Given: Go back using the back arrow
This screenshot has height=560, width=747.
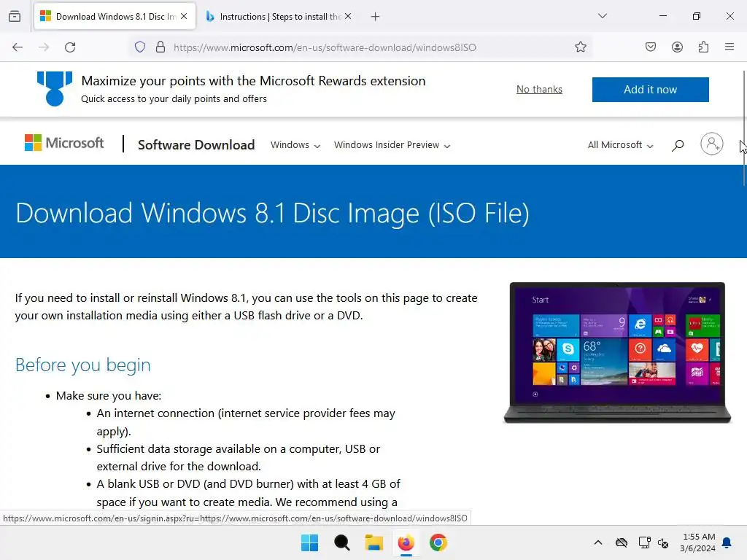Looking at the screenshot, I should pos(18,47).
